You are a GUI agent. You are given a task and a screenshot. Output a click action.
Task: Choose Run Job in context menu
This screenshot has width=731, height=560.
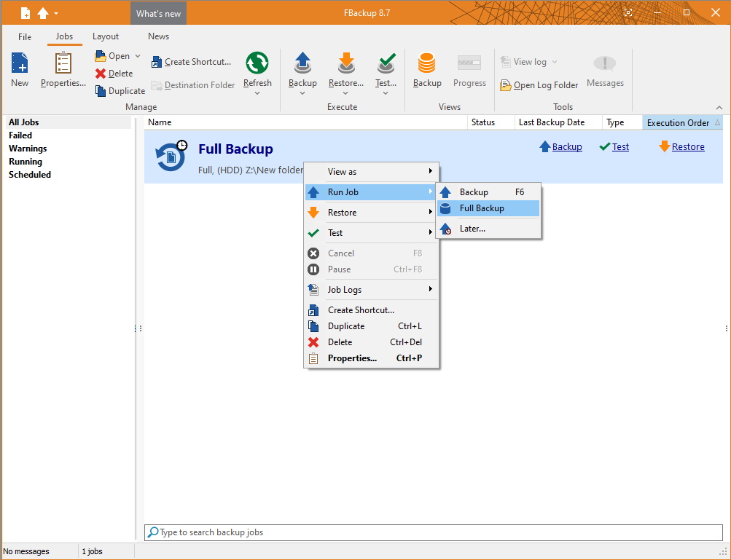[372, 192]
